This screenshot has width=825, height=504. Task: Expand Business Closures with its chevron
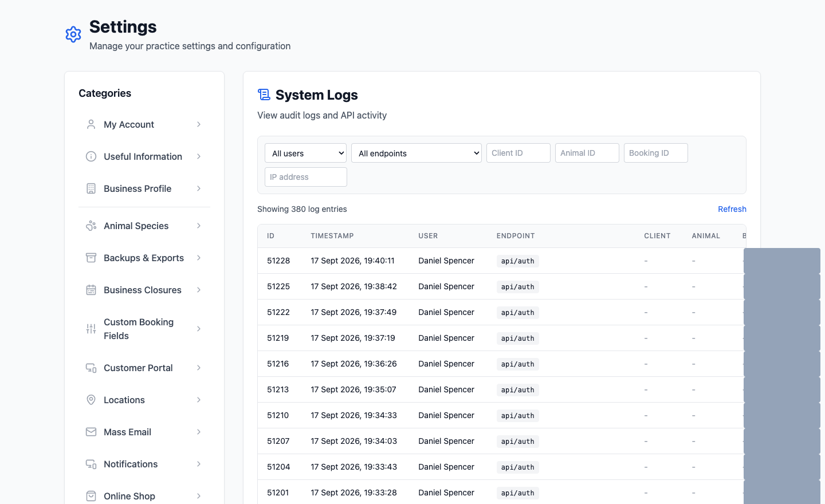pos(199,290)
